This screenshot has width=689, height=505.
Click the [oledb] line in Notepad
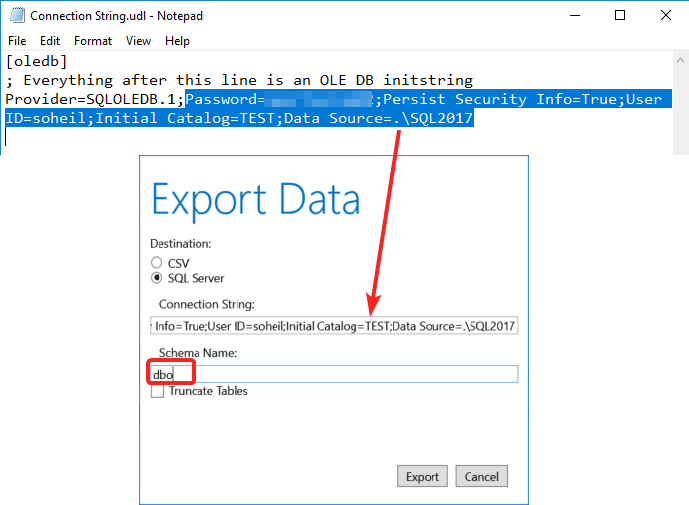pos(36,61)
